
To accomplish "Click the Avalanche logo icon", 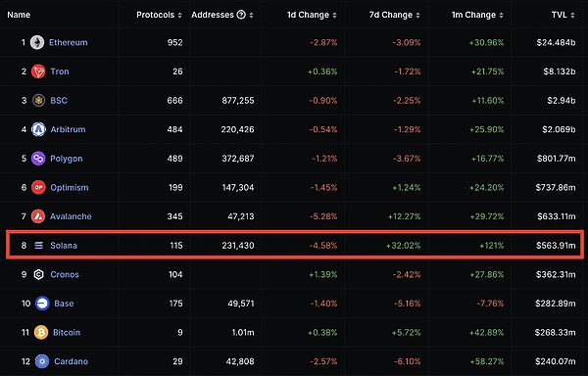I will (x=38, y=216).
